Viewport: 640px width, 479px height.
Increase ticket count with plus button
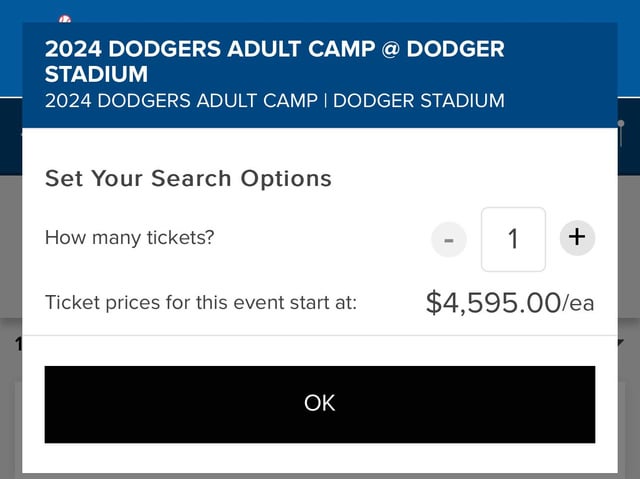577,238
